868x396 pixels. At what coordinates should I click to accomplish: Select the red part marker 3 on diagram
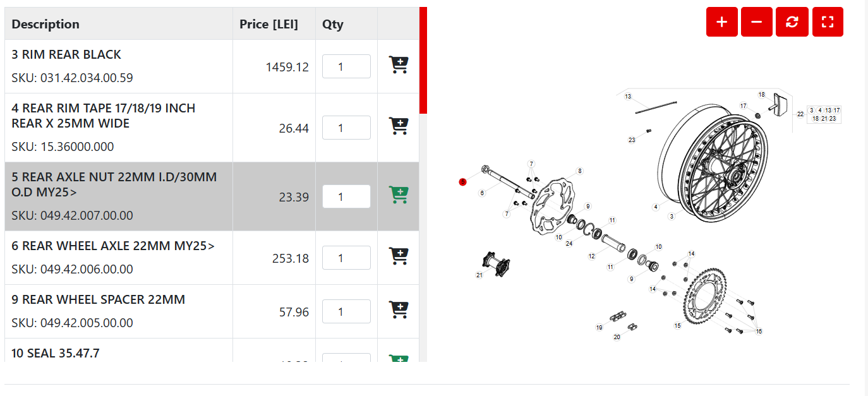click(463, 182)
